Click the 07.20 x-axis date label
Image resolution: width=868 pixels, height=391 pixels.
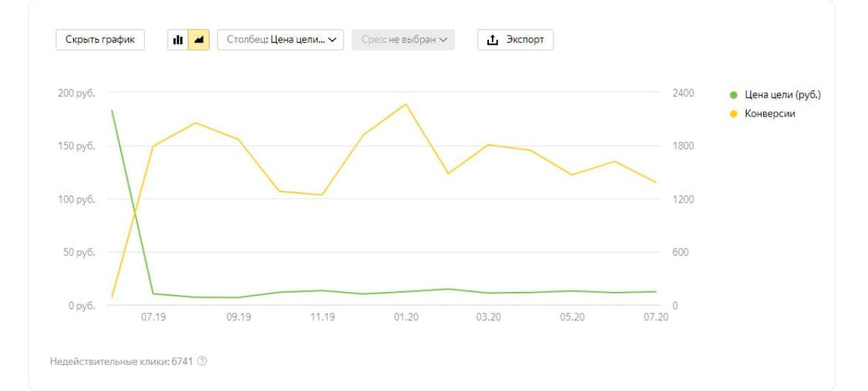tap(656, 317)
